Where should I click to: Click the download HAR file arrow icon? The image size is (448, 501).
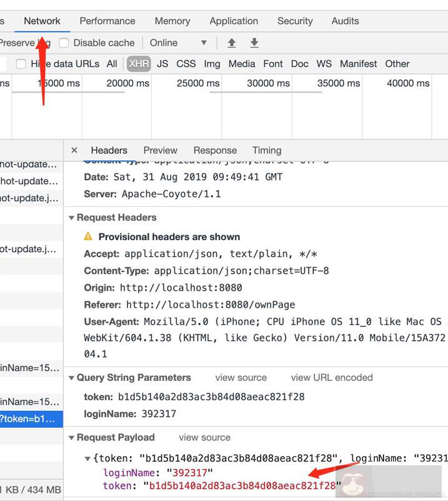[x=254, y=43]
